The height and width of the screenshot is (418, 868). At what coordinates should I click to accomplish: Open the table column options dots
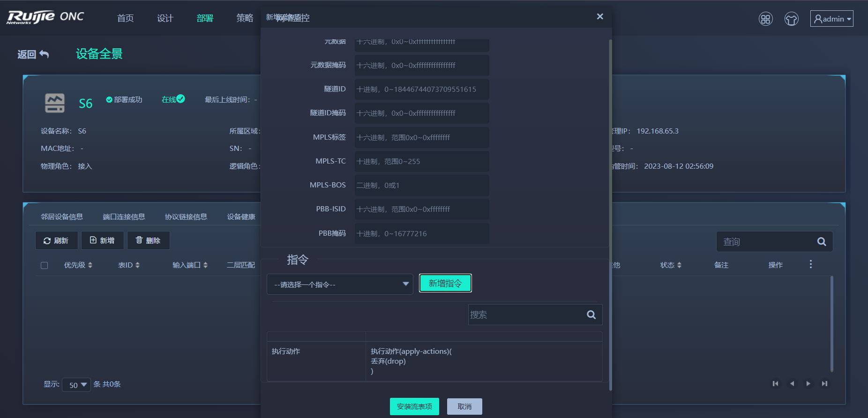[811, 264]
